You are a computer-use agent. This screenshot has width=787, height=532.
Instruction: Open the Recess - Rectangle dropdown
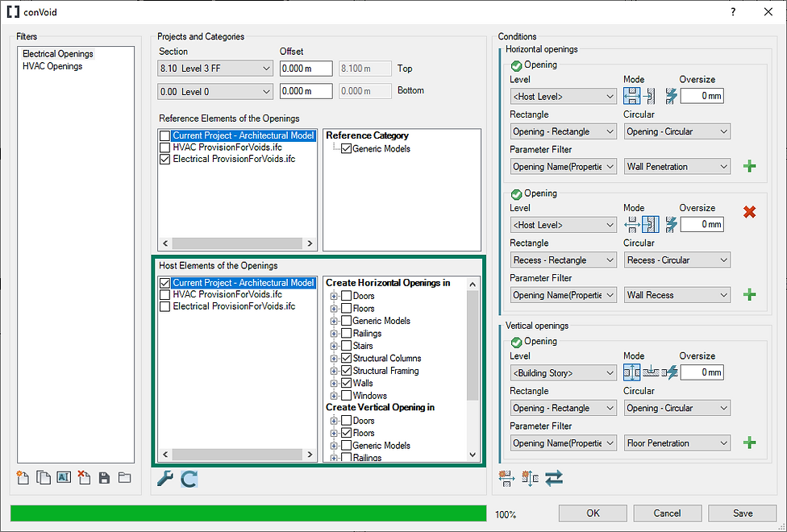(563, 260)
